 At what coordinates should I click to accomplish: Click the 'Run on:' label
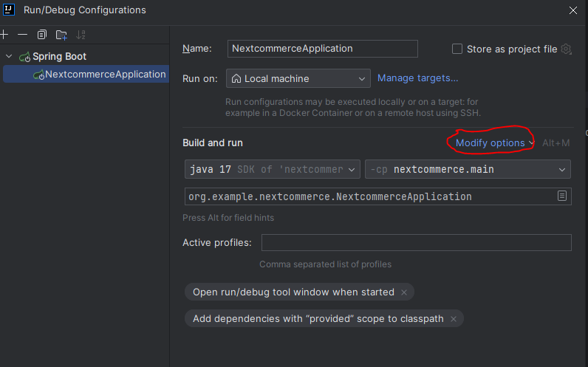(200, 79)
